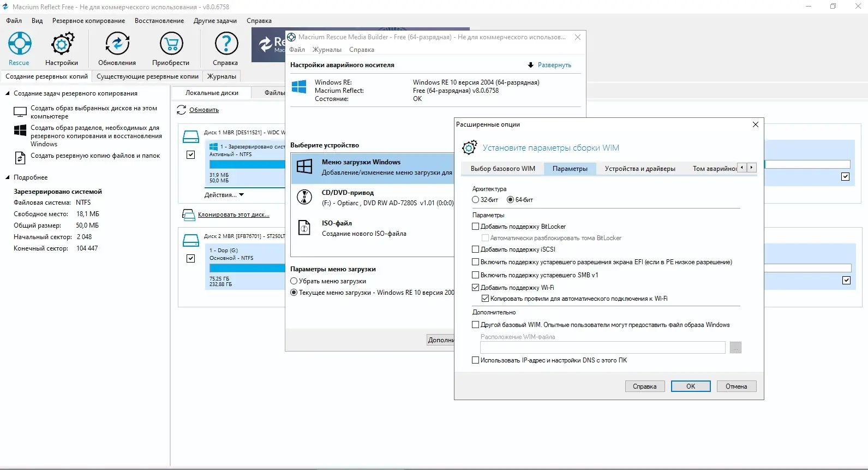Image resolution: width=868 pixels, height=470 pixels.
Task: Click the WIM file browse button
Action: pyautogui.click(x=735, y=347)
